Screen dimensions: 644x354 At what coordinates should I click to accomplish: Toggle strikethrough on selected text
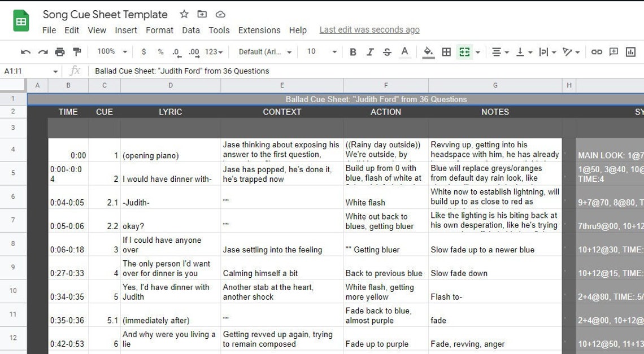pyautogui.click(x=386, y=51)
